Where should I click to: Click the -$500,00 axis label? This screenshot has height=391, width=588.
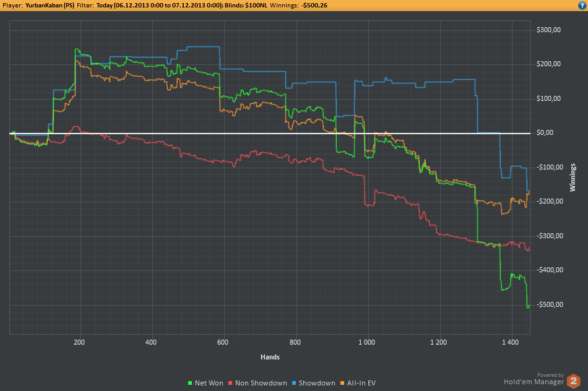pyautogui.click(x=550, y=304)
